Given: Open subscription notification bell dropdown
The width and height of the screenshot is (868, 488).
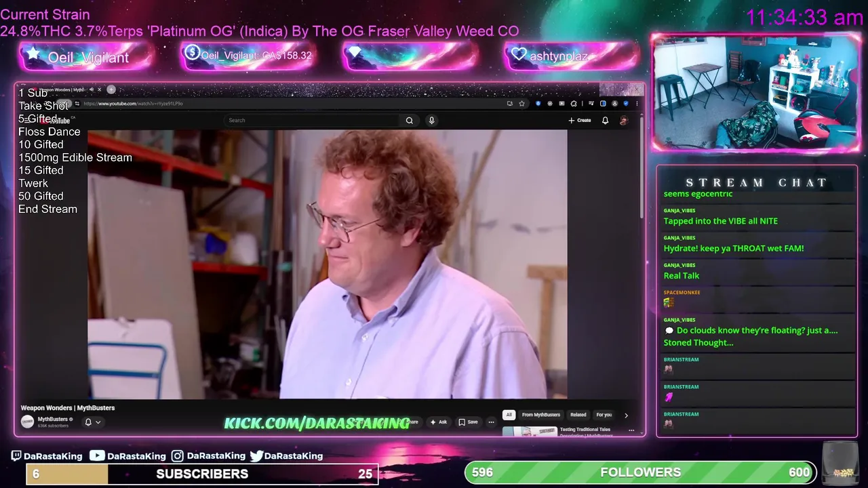Looking at the screenshot, I should pos(92,422).
